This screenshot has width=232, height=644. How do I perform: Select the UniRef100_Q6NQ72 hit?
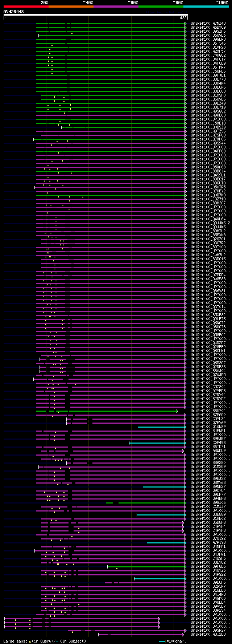pos(208,323)
